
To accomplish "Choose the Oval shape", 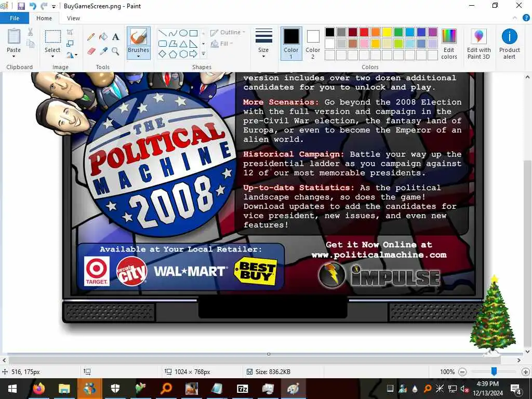I will [183, 33].
